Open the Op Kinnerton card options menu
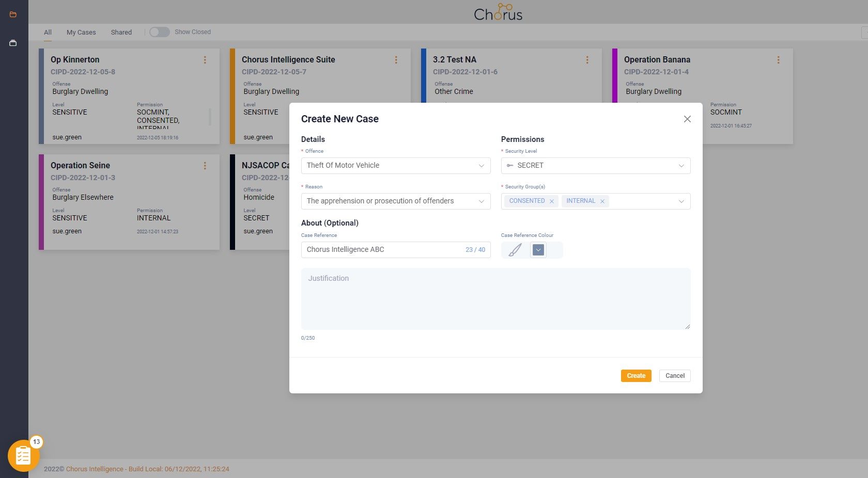 (x=205, y=60)
